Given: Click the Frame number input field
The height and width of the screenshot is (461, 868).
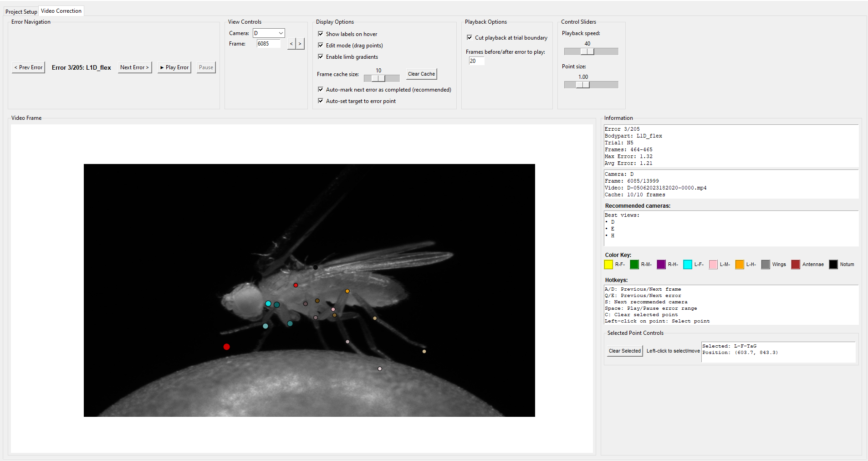Looking at the screenshot, I should [x=269, y=44].
